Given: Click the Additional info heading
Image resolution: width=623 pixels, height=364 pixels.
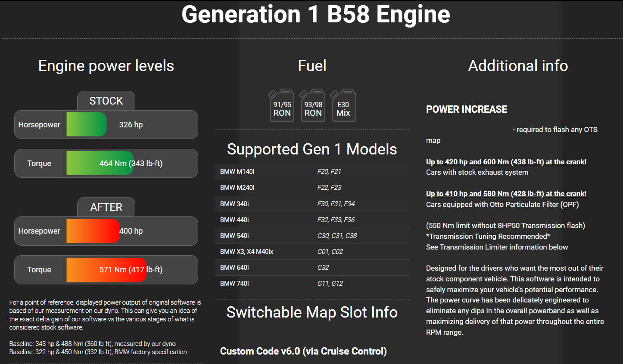Looking at the screenshot, I should click(518, 66).
